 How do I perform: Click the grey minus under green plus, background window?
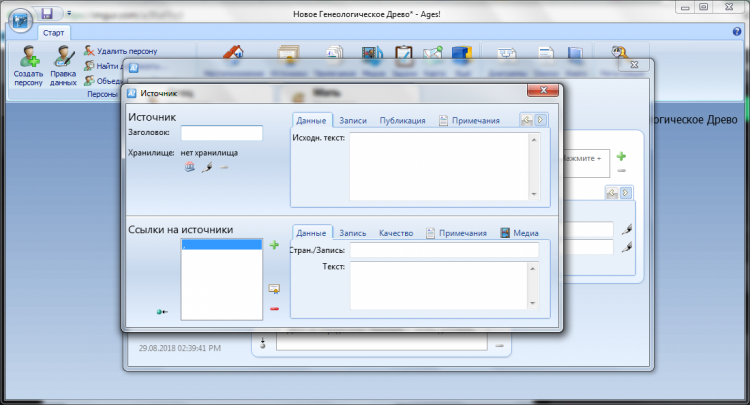(x=621, y=171)
